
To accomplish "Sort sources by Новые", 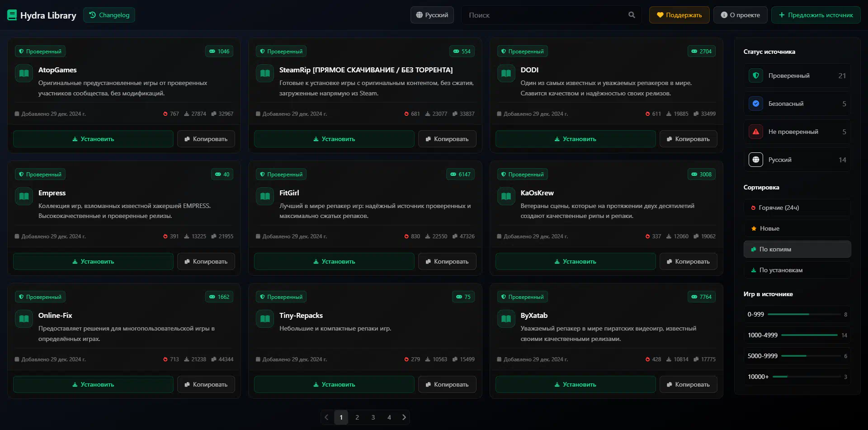I will (797, 228).
